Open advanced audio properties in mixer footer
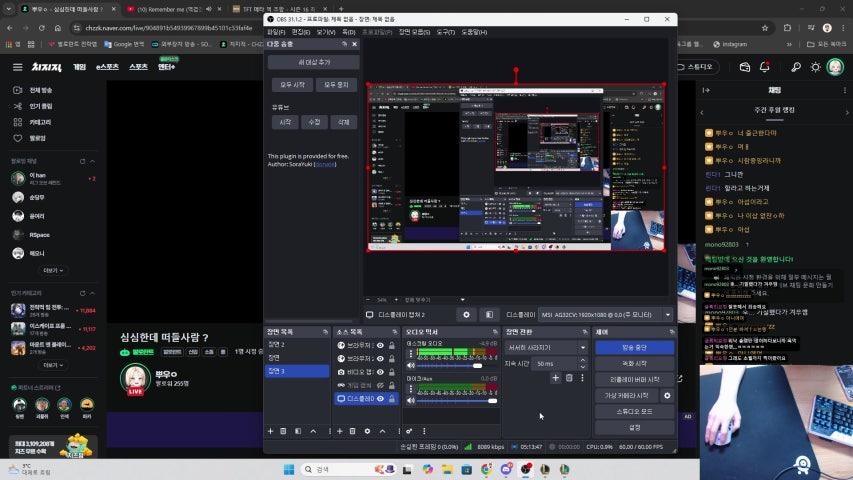Image resolution: width=853 pixels, height=480 pixels. [409, 431]
